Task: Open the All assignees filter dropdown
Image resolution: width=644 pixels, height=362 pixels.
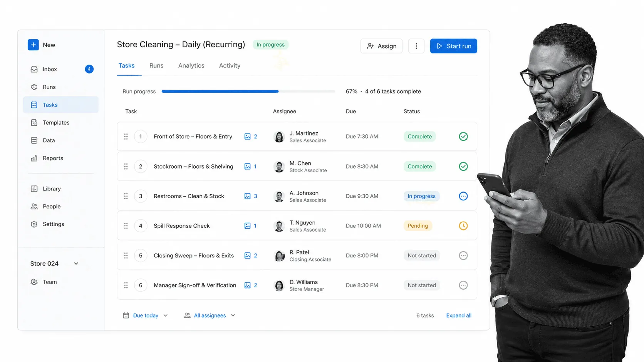Action: click(x=210, y=315)
